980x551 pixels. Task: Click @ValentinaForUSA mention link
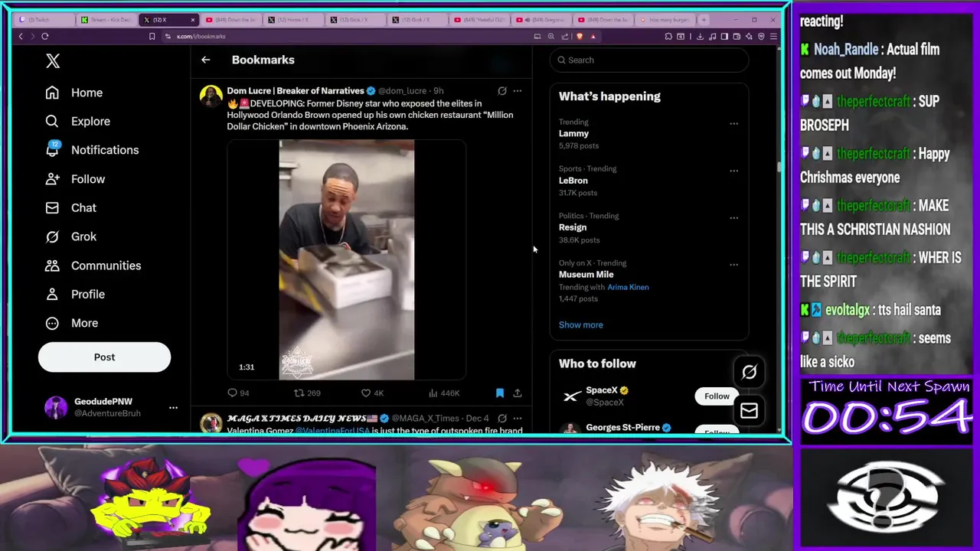tap(332, 431)
